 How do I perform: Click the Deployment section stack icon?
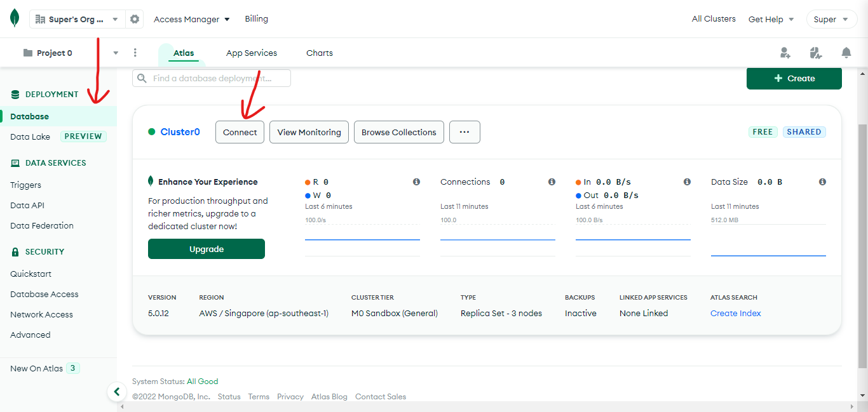point(15,94)
